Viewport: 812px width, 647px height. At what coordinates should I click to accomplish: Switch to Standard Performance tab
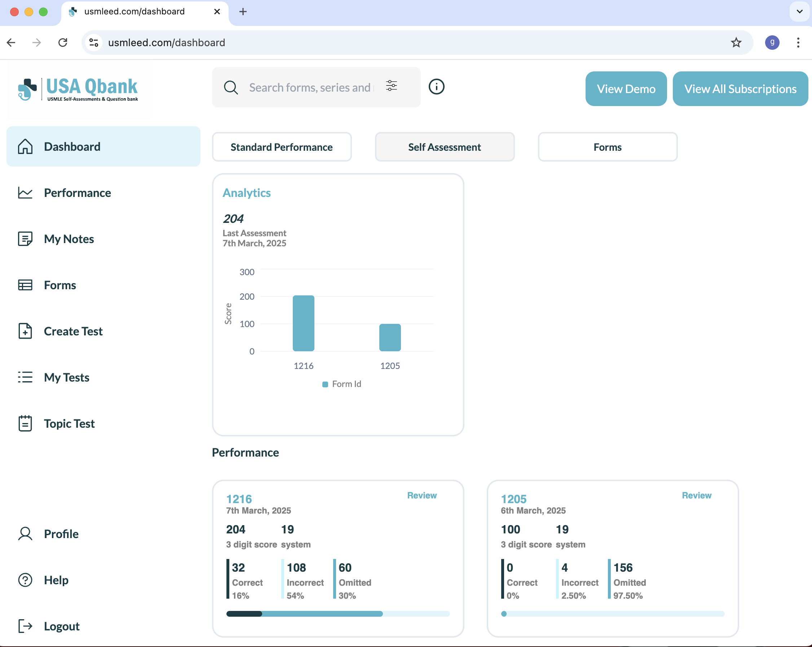click(x=282, y=147)
